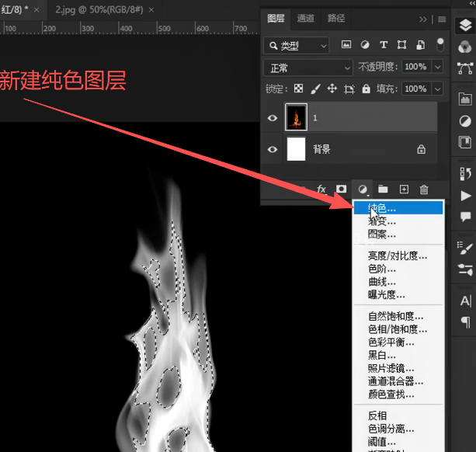Switch to the 图层 (Layers) tab
The image size is (476, 452).
[276, 19]
